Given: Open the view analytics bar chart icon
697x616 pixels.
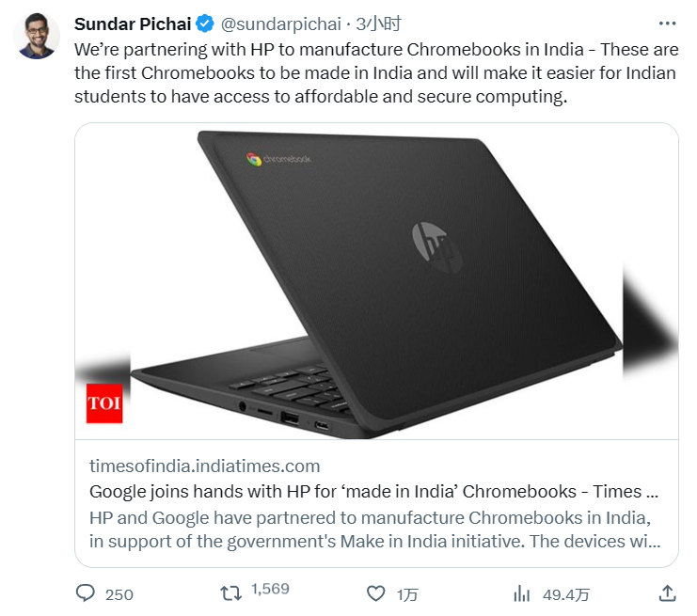Looking at the screenshot, I should click(521, 593).
